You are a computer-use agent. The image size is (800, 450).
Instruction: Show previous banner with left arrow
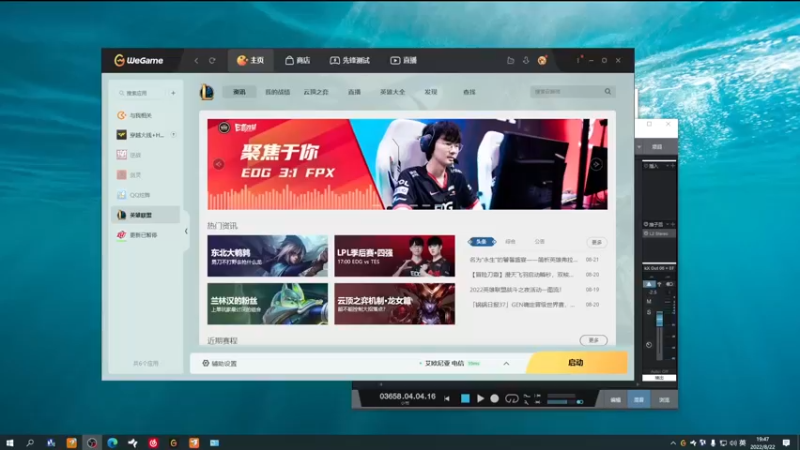click(218, 164)
